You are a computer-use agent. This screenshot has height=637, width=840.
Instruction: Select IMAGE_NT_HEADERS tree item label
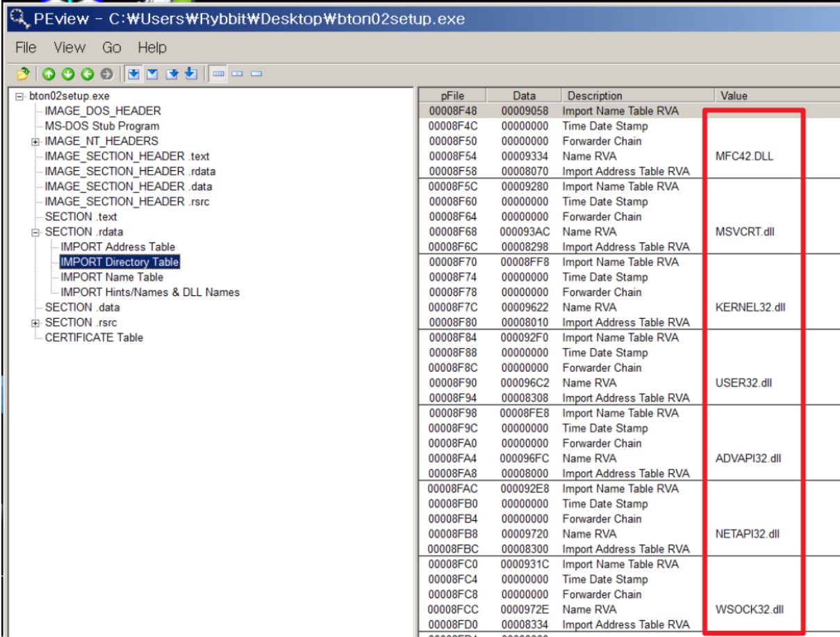click(101, 141)
